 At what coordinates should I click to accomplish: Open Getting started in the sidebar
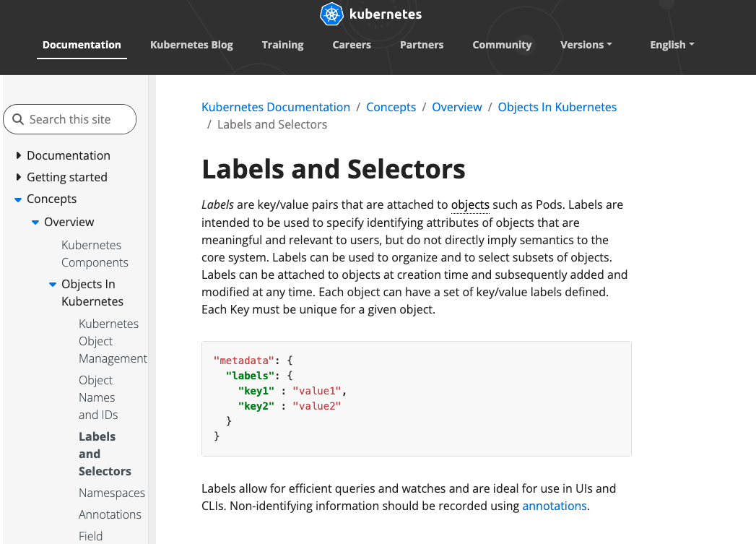coord(67,177)
